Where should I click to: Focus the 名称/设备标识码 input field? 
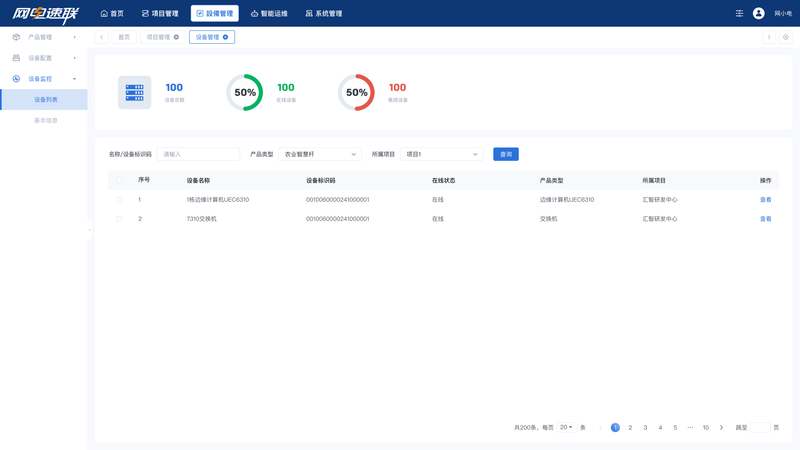coord(198,154)
